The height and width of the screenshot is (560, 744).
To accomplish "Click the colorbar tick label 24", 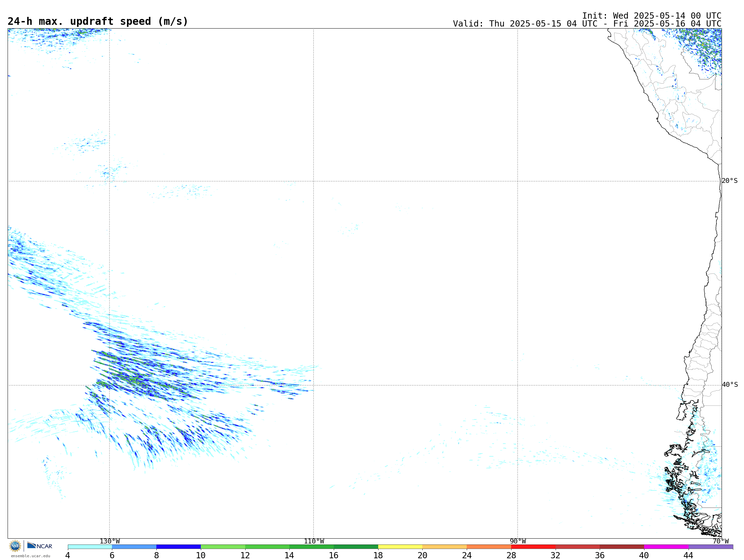I will pyautogui.click(x=467, y=556).
